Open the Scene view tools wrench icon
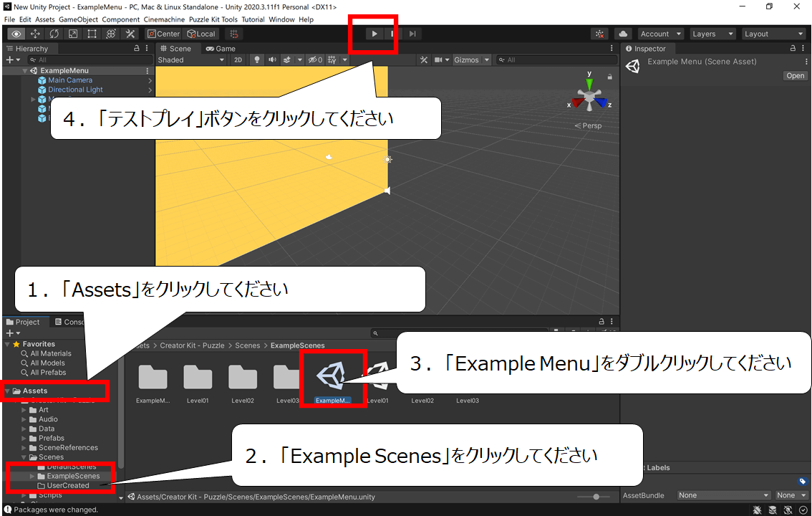The image size is (812, 516). tap(424, 59)
